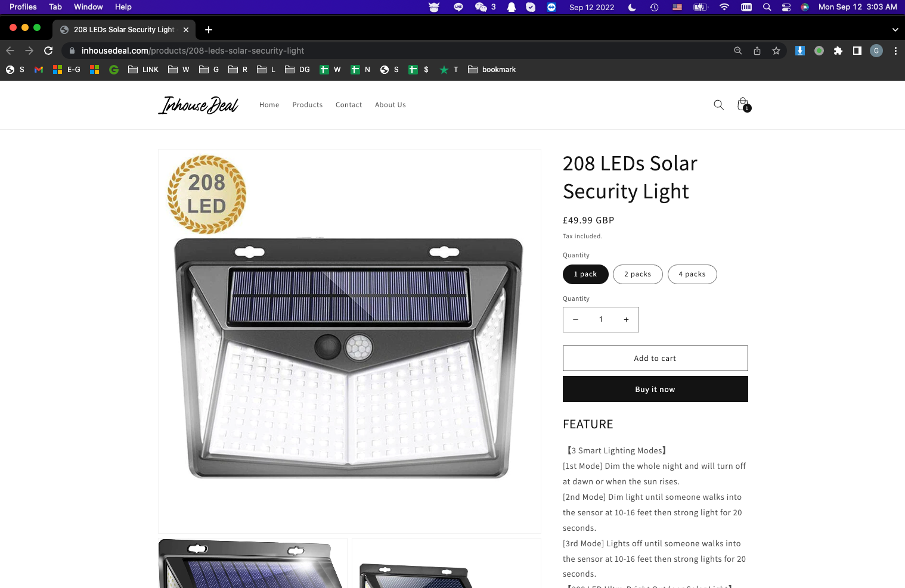Choose the 4 packs option
905x588 pixels.
pyautogui.click(x=692, y=274)
